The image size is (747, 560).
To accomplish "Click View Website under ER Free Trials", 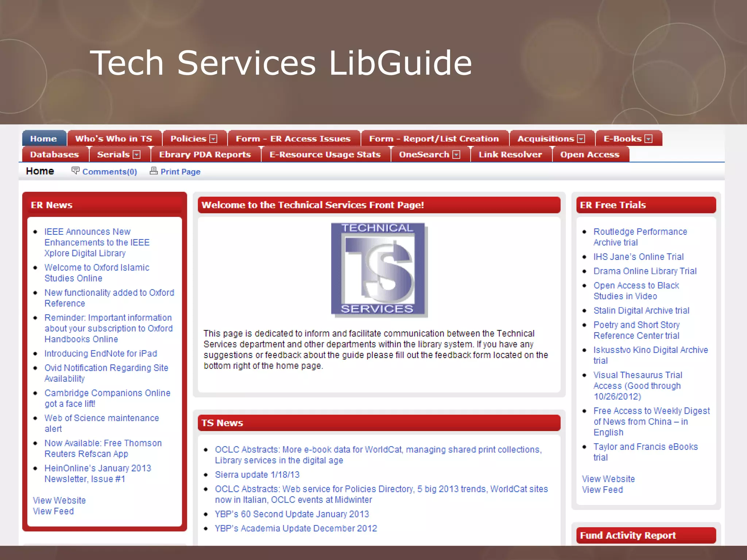I will point(608,479).
